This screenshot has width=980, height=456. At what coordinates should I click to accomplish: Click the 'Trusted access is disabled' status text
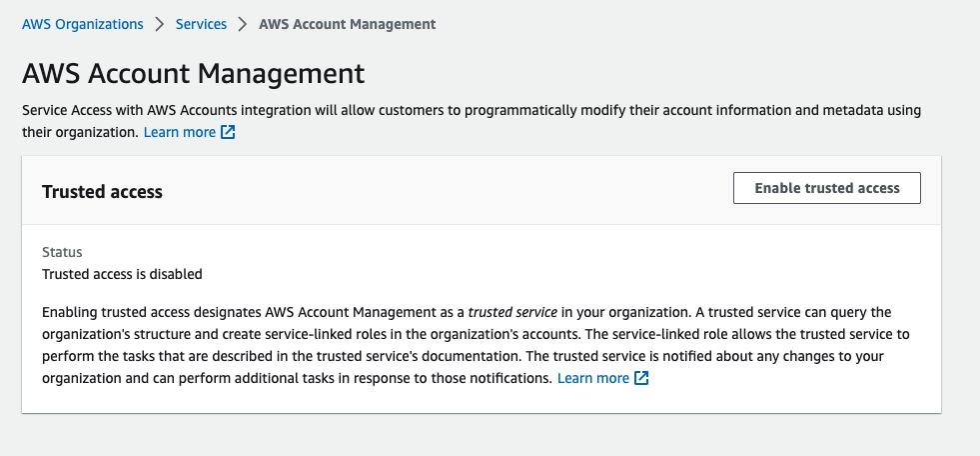[122, 273]
